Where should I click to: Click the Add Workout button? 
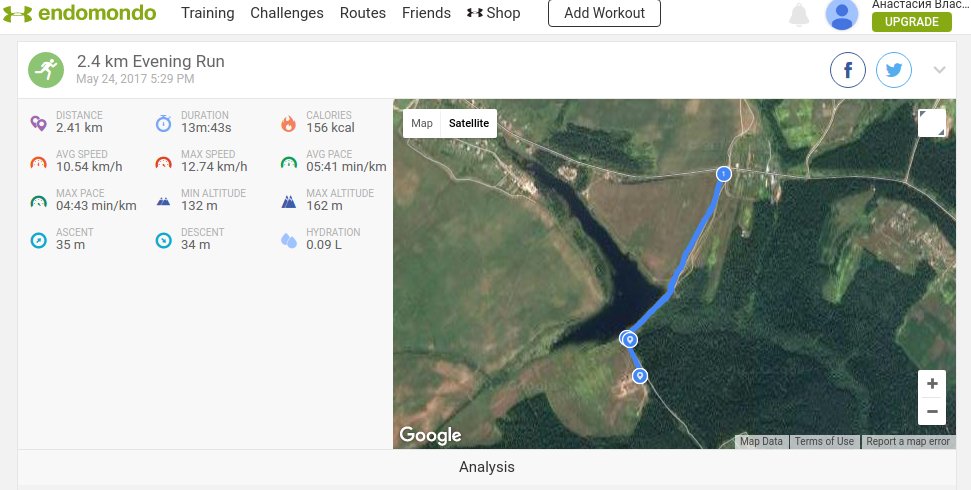[x=604, y=13]
